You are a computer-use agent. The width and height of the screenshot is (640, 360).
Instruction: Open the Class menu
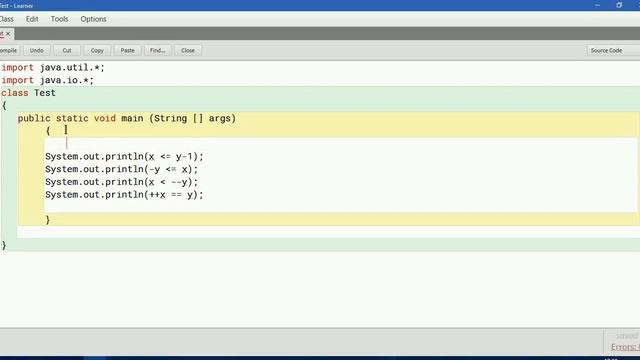(7, 19)
